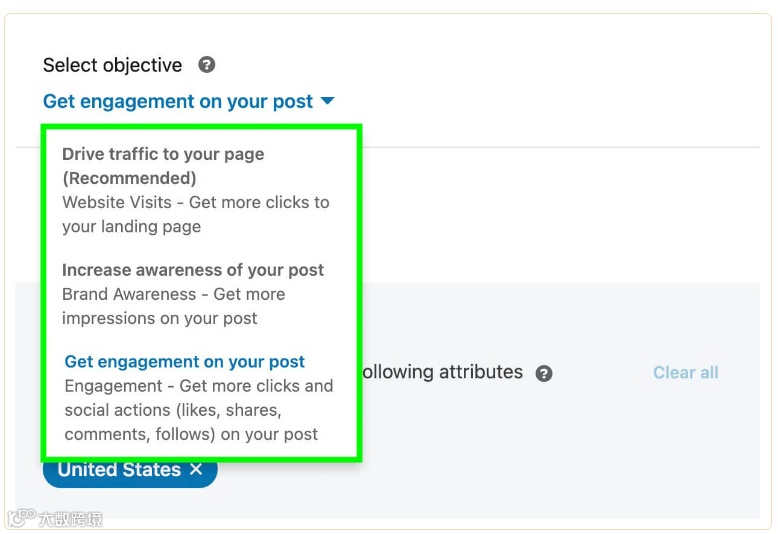778x534 pixels.
Task: Click 'comments, follows) on your post' line
Action: [191, 434]
